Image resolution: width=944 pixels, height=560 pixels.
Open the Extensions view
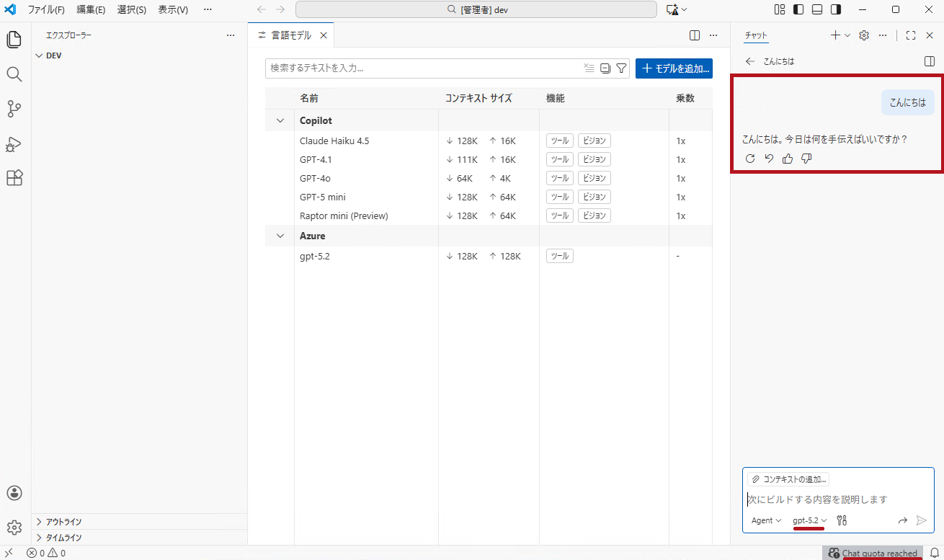14,177
